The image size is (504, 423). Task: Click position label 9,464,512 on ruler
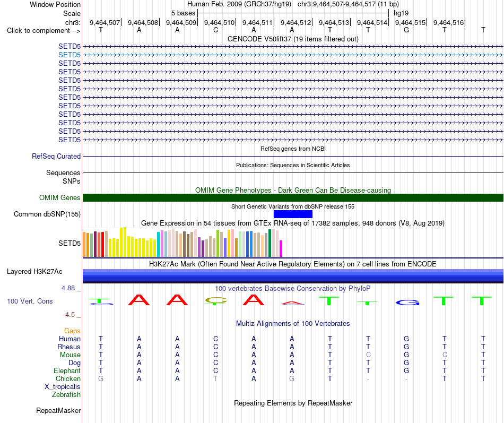[296, 22]
